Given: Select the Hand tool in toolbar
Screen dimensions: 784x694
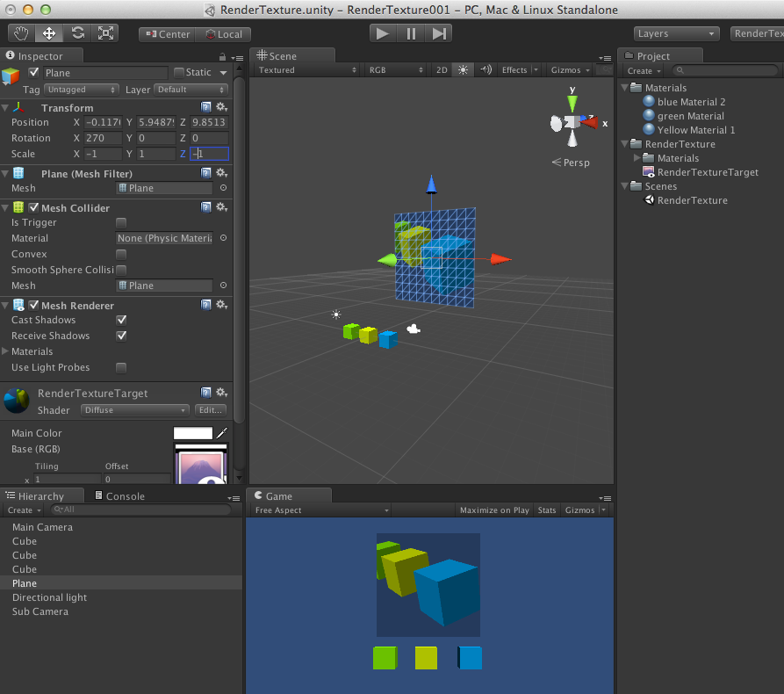Looking at the screenshot, I should click(21, 33).
